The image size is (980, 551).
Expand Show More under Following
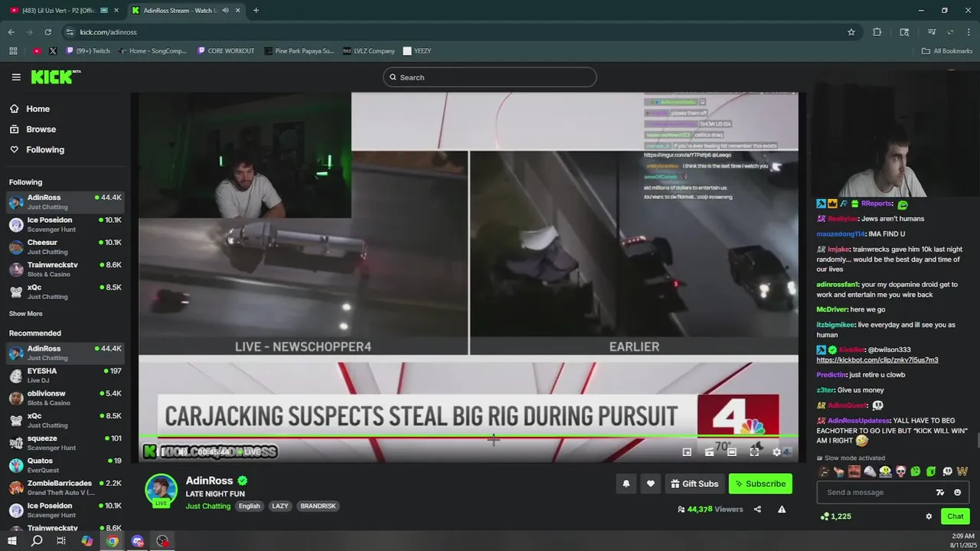coord(25,314)
